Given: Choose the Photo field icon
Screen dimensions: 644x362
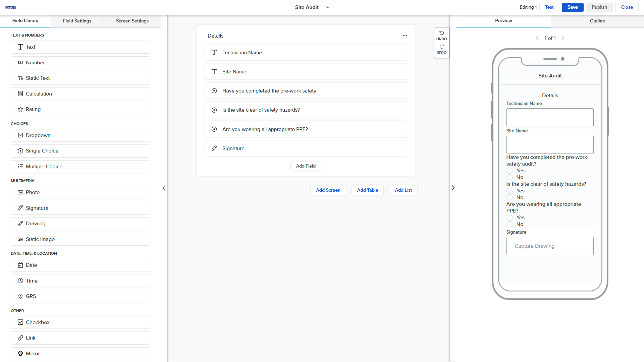Looking at the screenshot, I should [20, 192].
